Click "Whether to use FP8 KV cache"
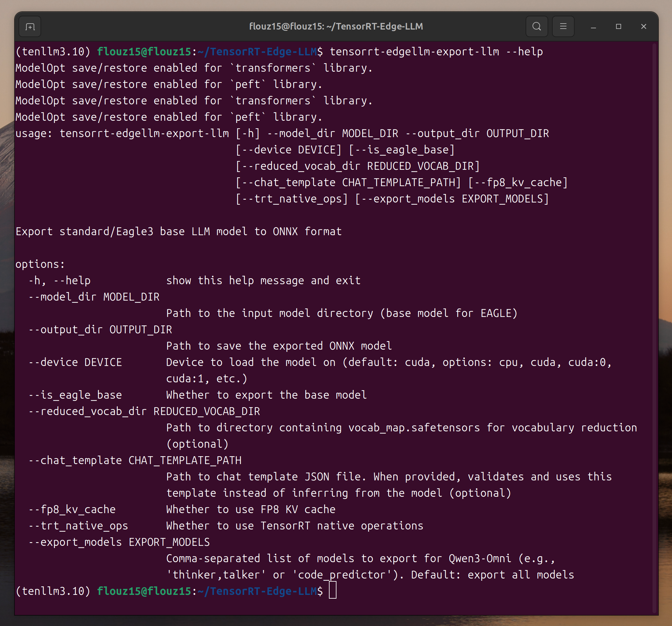The image size is (672, 626). point(251,510)
